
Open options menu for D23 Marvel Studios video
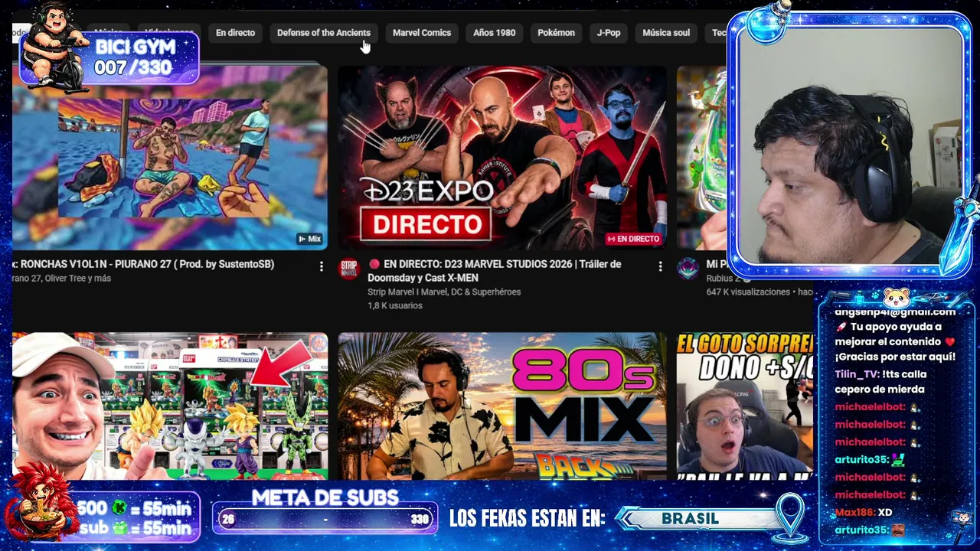660,266
